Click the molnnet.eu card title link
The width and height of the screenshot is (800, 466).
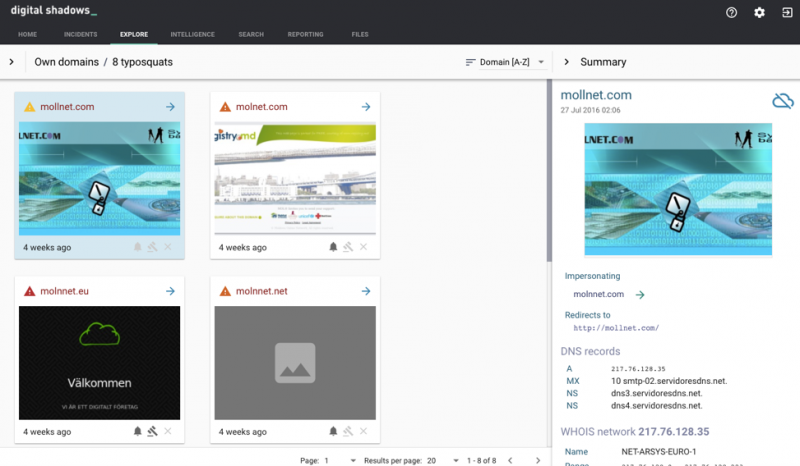(x=64, y=291)
